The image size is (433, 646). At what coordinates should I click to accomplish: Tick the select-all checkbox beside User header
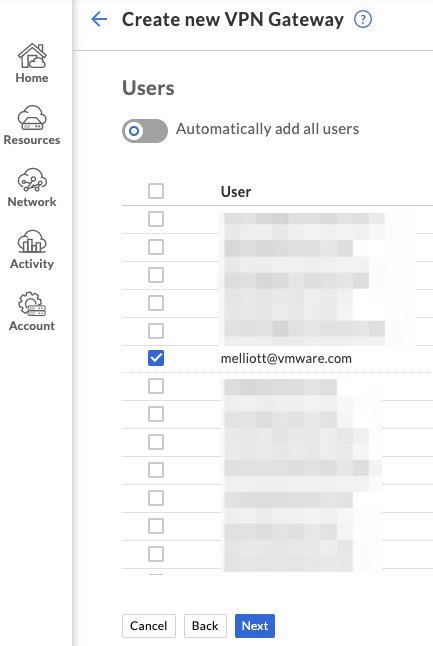pyautogui.click(x=156, y=191)
